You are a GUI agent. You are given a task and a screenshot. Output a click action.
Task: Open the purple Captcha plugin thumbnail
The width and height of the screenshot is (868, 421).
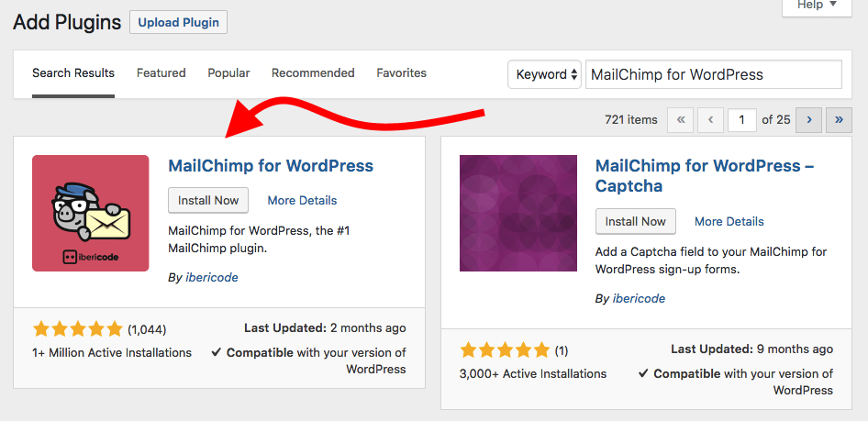tap(518, 213)
